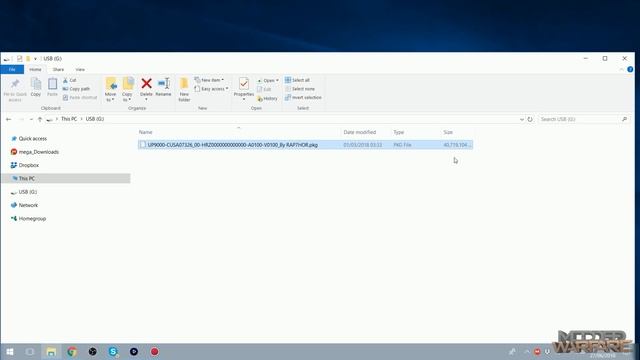Open mega_Downloads in navigation pane
The width and height of the screenshot is (640, 360).
click(38, 152)
